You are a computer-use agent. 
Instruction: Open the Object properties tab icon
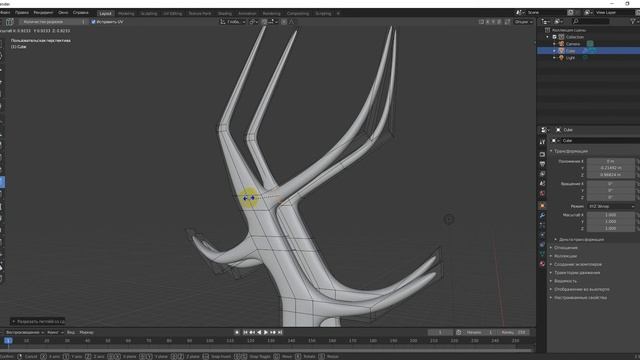[542, 205]
